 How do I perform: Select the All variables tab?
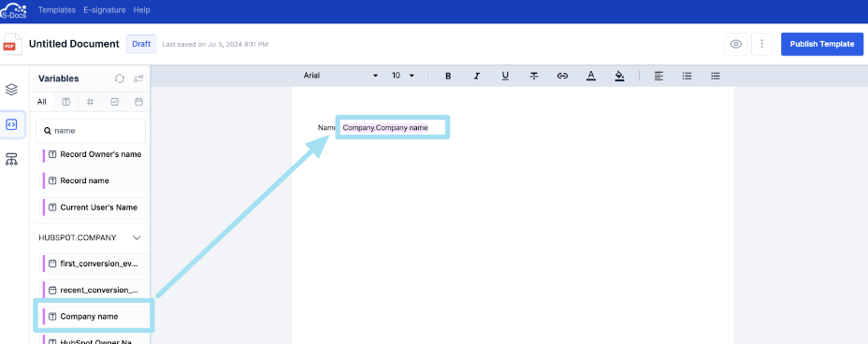tap(41, 102)
